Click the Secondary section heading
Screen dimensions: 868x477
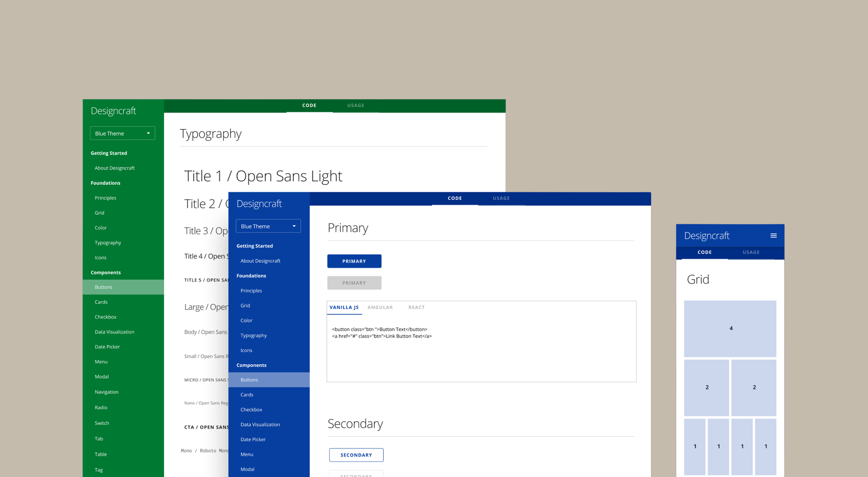coord(355,424)
